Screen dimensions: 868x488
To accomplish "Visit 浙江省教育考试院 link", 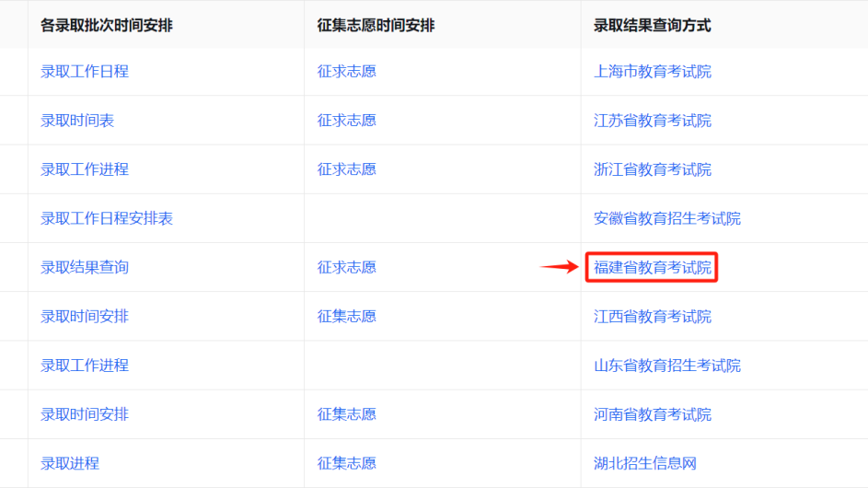I will point(652,168).
